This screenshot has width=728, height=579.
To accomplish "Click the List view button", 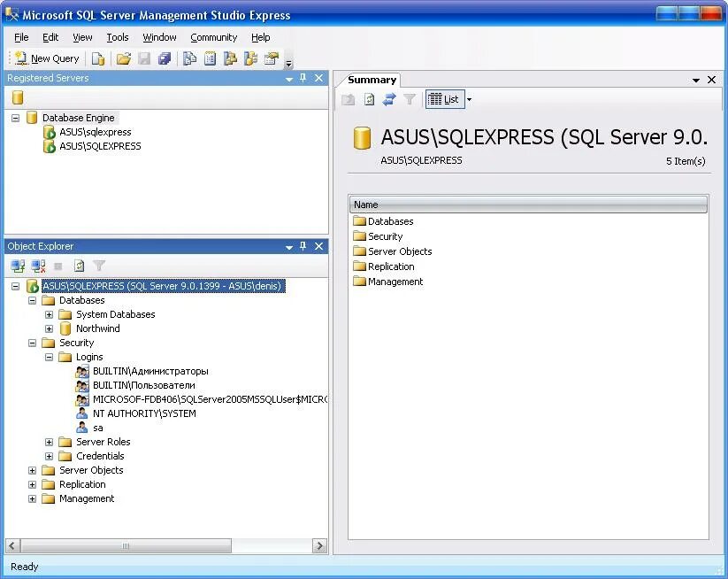I will [x=445, y=99].
